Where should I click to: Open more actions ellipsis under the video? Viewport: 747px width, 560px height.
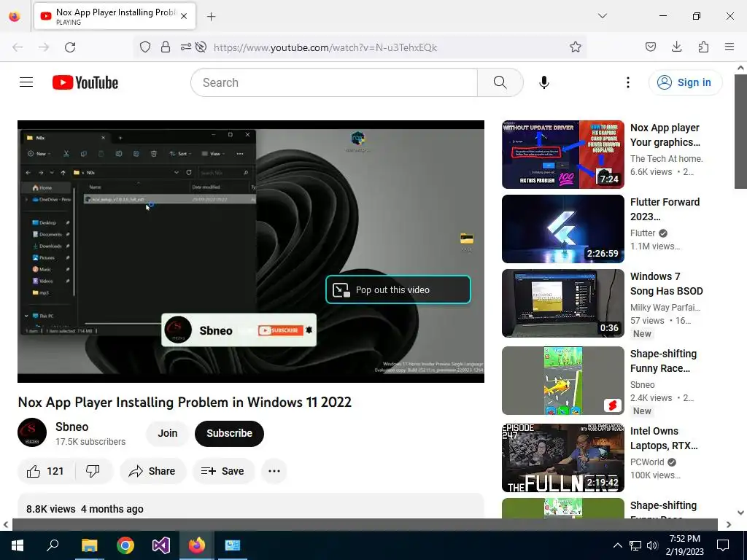pyautogui.click(x=274, y=471)
